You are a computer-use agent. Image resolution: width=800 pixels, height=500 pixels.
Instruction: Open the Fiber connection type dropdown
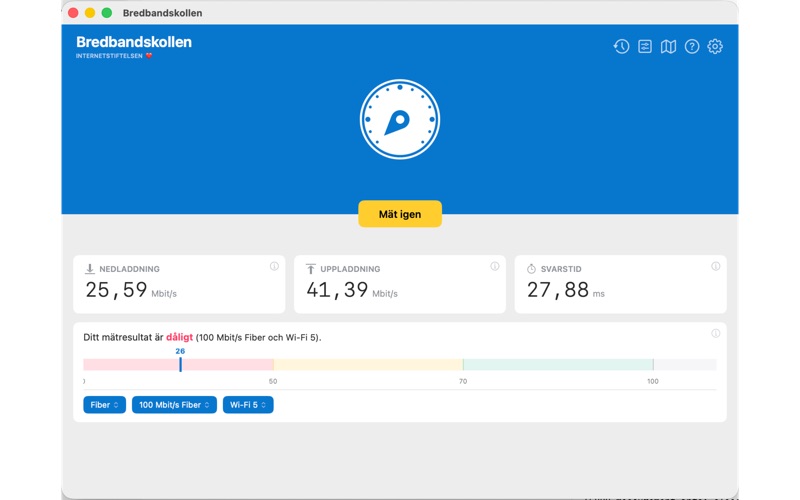click(x=105, y=405)
